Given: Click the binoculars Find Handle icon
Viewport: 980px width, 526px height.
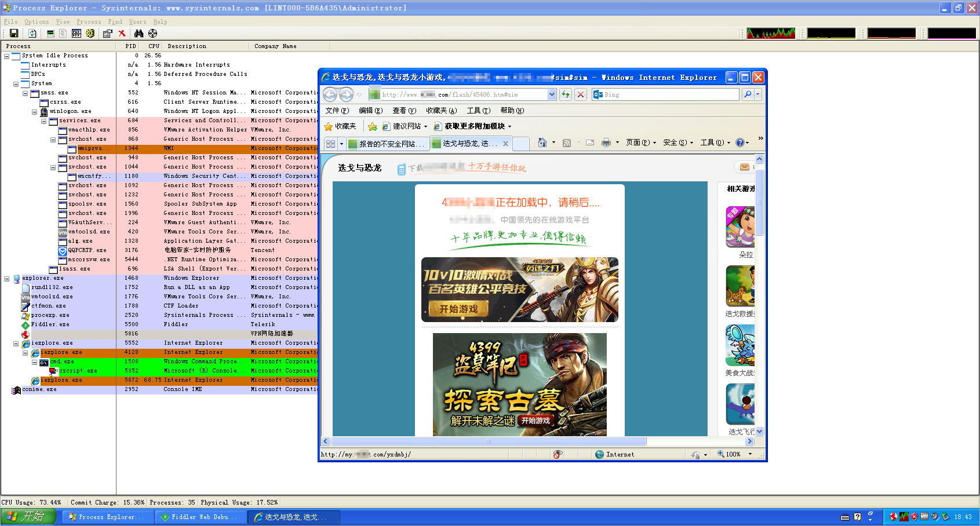Looking at the screenshot, I should tap(139, 34).
